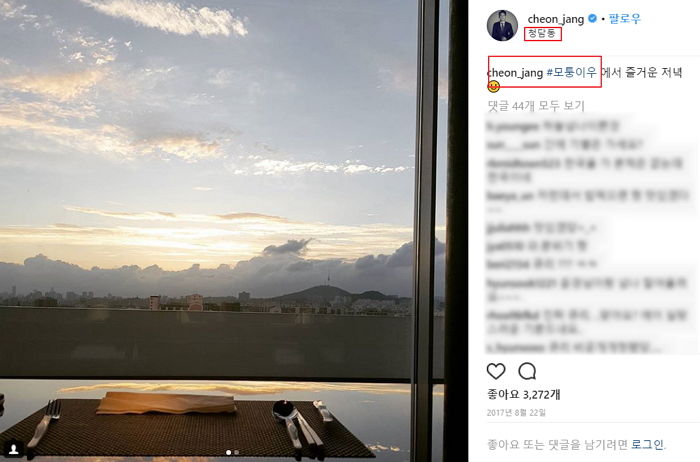Viewport: 700px width, 462px height.
Task: Click the smiley emoji in caption
Action: pos(493,87)
